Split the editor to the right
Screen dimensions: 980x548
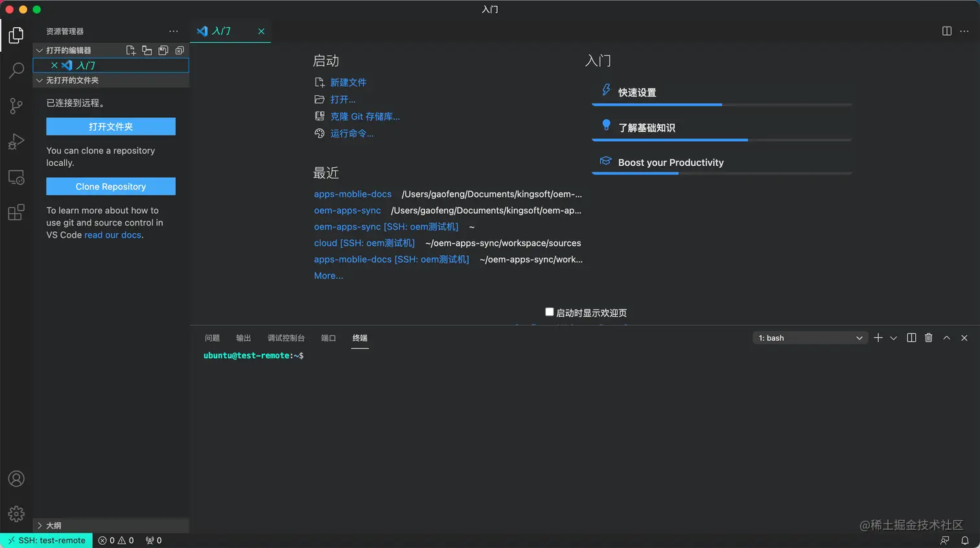coord(947,31)
